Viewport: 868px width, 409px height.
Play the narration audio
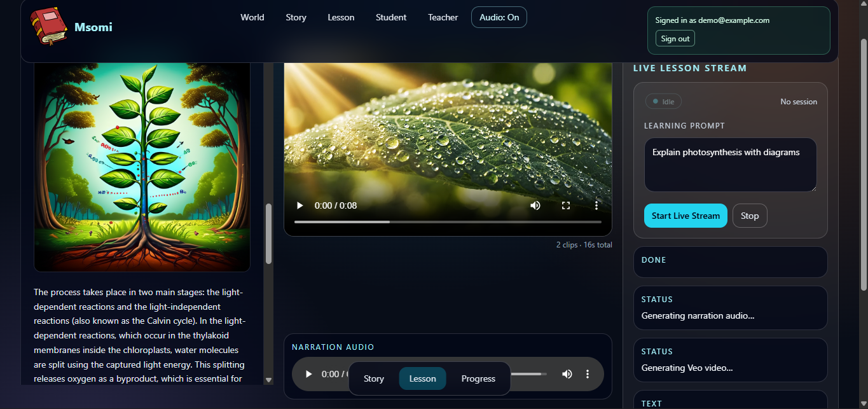309,374
